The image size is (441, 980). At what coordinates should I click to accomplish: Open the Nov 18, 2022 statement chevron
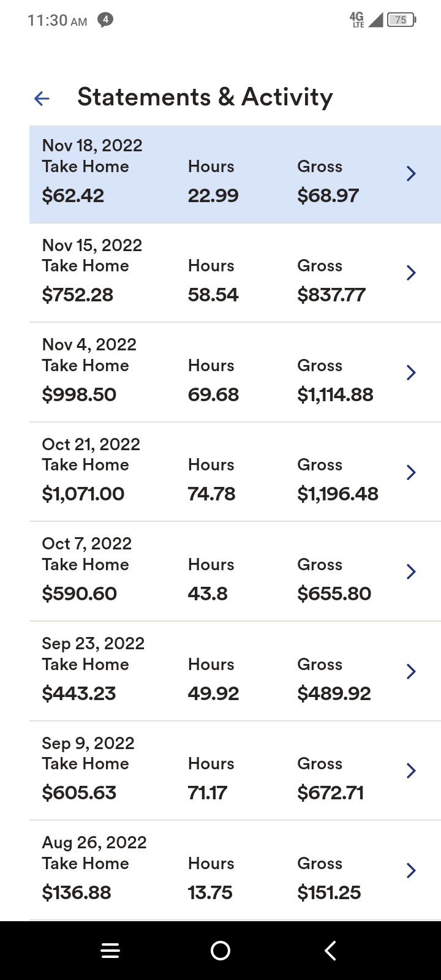[x=411, y=174]
